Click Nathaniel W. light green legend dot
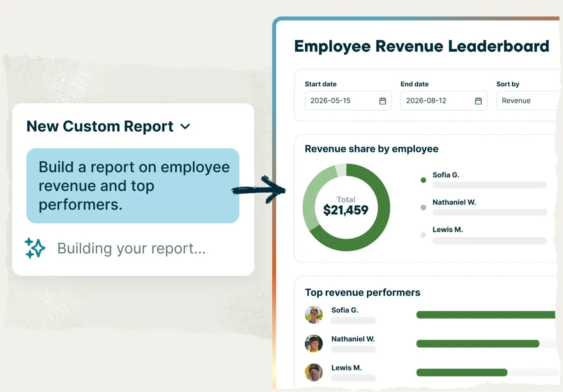 pyautogui.click(x=423, y=207)
